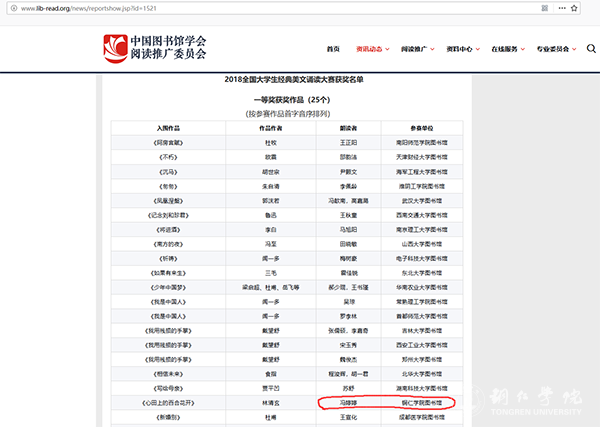This screenshot has height=427, width=600.
Task: Click the site search magnifier icon
Action: (591, 48)
